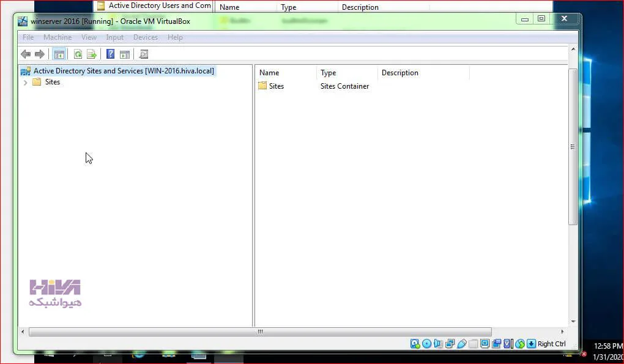Click the vertical scrollbar down arrow

coord(573,321)
